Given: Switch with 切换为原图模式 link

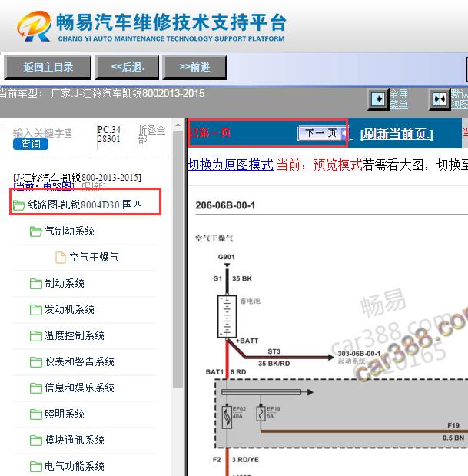Looking at the screenshot, I should [231, 165].
